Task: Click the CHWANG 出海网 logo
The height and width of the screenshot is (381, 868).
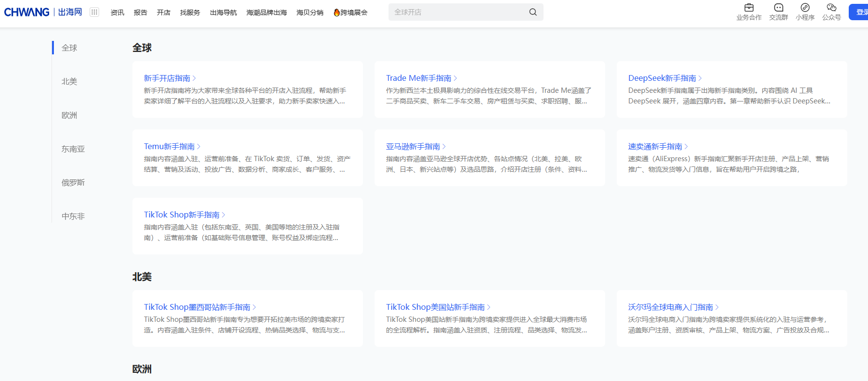Action: coord(43,12)
